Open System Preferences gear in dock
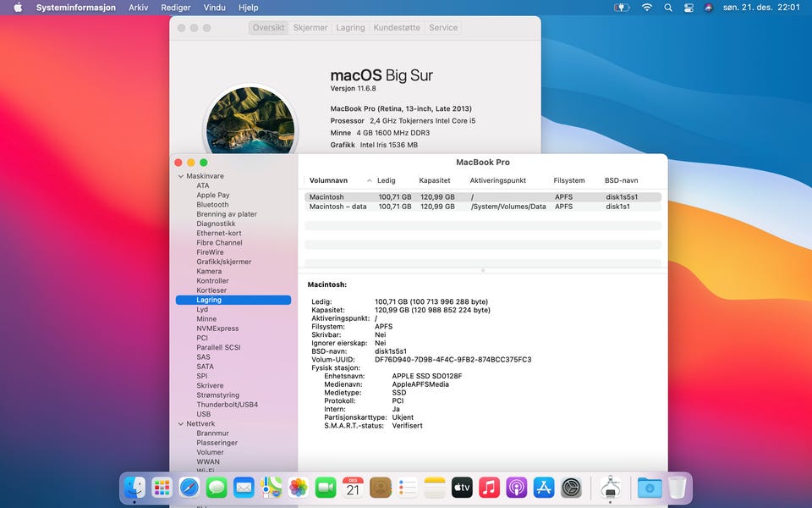 coord(572,488)
